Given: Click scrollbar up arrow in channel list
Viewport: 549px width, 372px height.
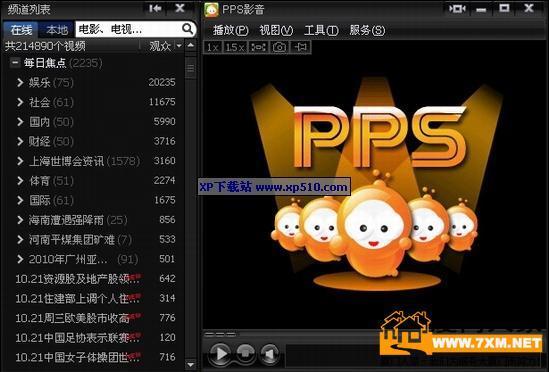Looking at the screenshot, I should click(x=190, y=46).
